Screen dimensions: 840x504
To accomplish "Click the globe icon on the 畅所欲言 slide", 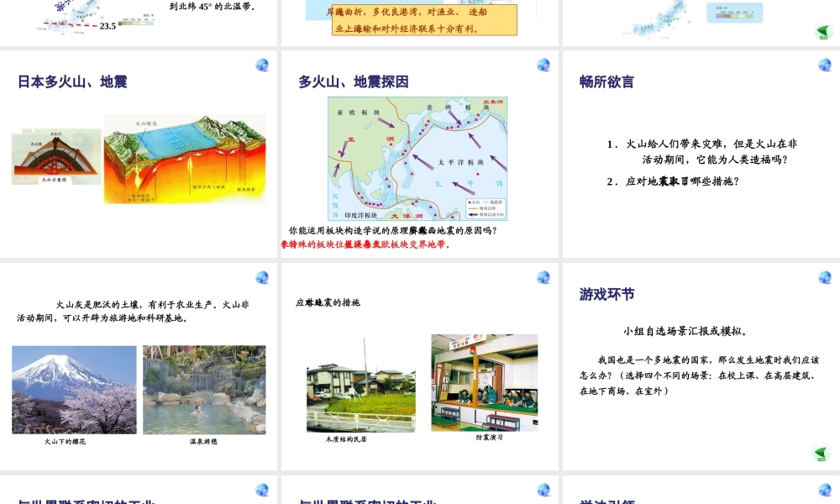I will click(x=825, y=65).
